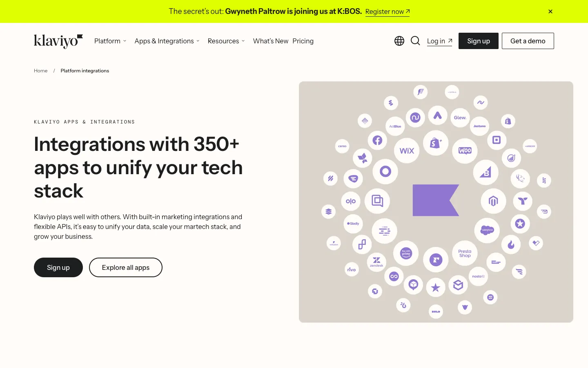Screen dimensions: 588x368
Task: Click the Salesforce cloud logo
Action: point(487,230)
